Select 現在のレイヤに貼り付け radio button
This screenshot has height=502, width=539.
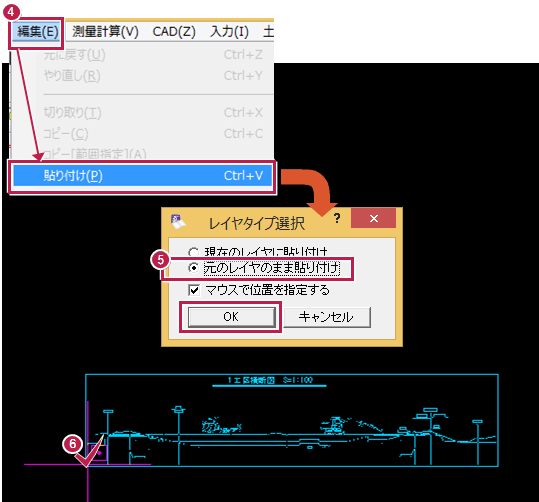[x=193, y=252]
